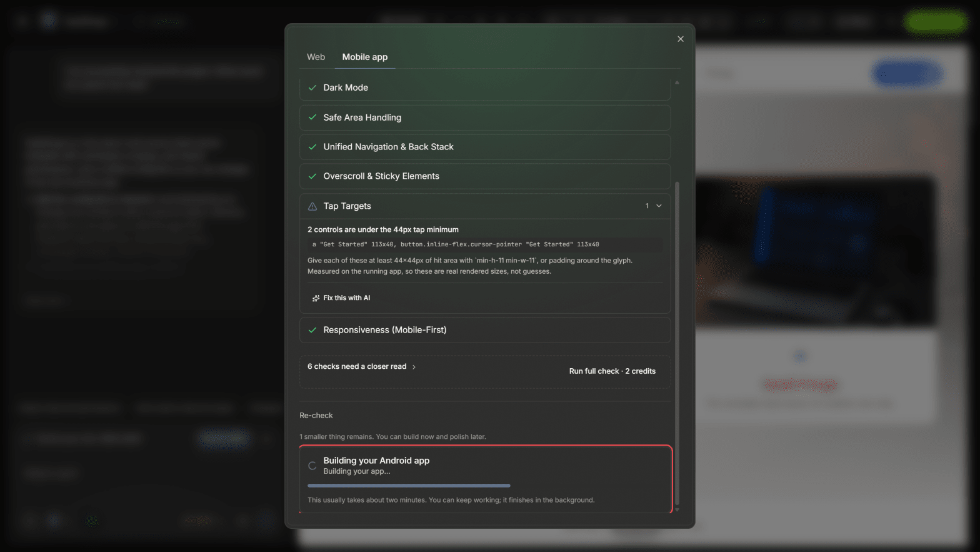Switch to the Web tab
The image size is (980, 552).
[x=316, y=57]
